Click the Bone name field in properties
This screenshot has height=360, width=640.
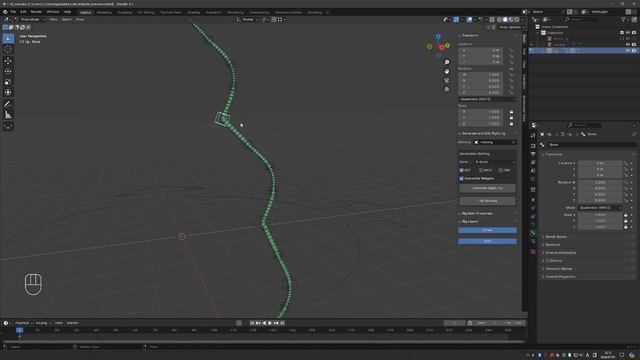[x=591, y=144]
